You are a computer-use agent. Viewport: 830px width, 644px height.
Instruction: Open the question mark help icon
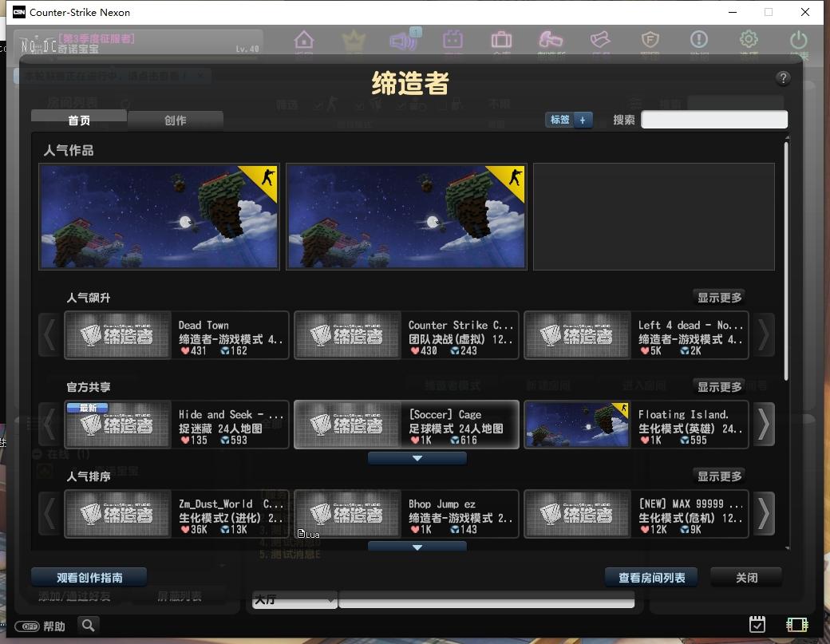click(x=783, y=78)
